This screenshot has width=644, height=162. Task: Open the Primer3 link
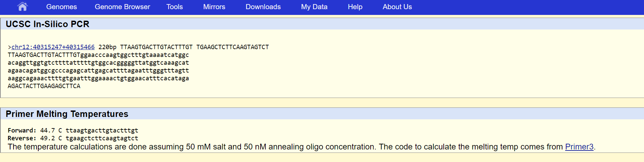pyautogui.click(x=579, y=147)
